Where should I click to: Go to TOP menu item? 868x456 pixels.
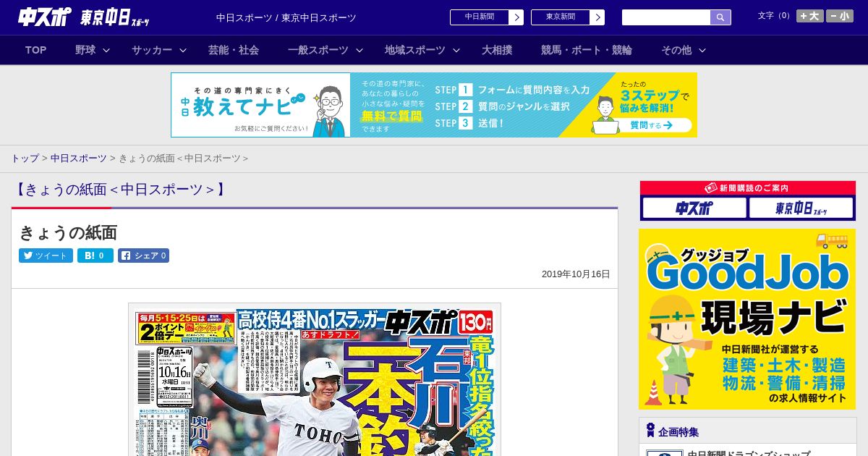pos(36,50)
